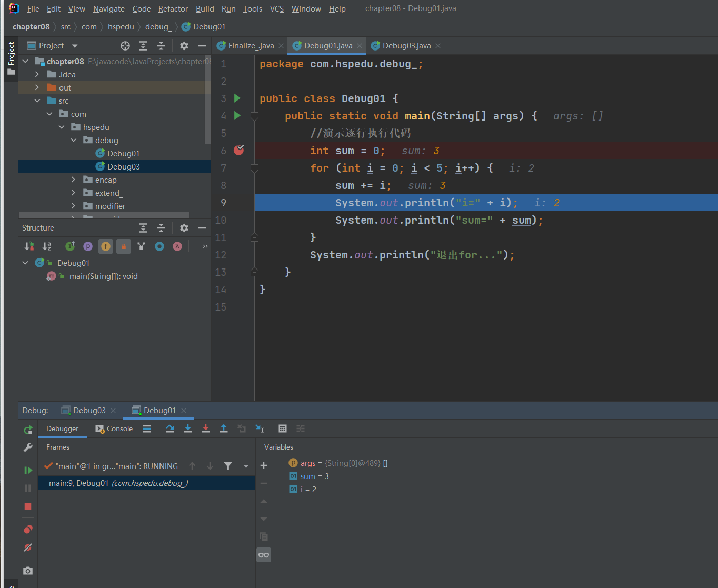Switch to Console tab in debugger
Viewport: 718px width, 588px height.
coord(114,428)
